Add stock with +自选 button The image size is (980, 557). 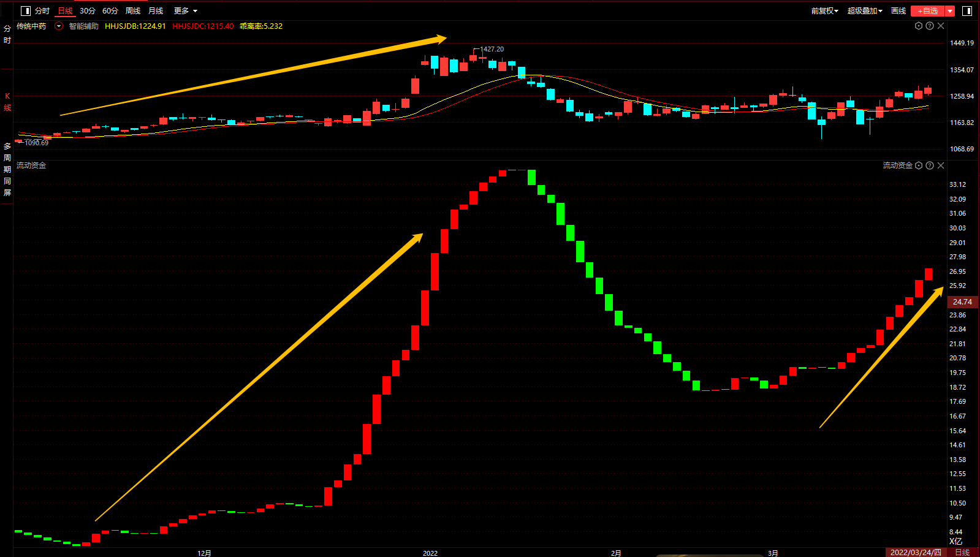click(928, 11)
